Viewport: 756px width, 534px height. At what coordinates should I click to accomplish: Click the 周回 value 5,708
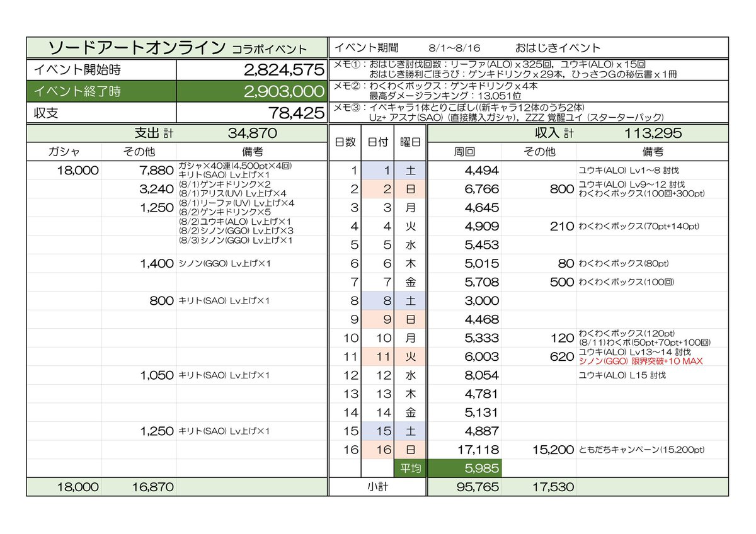pos(481,282)
